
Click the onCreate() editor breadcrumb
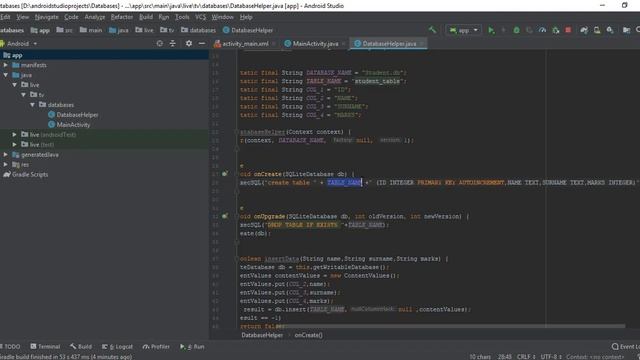pos(309,335)
